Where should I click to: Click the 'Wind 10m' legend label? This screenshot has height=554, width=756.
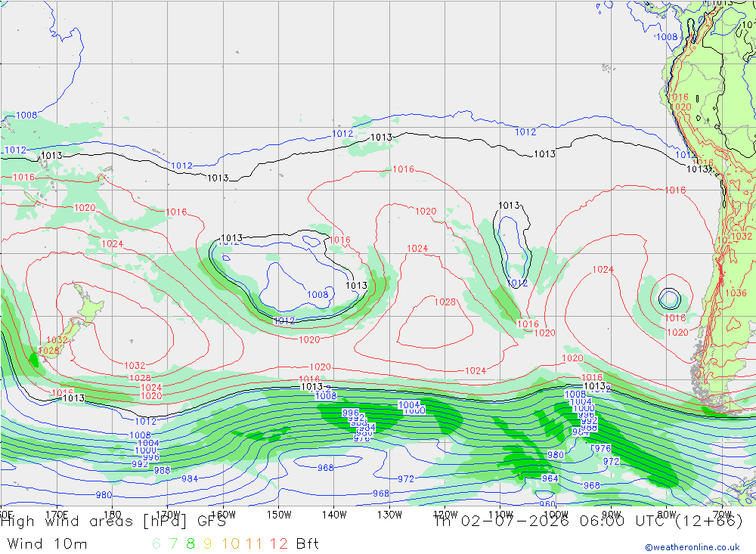point(47,544)
